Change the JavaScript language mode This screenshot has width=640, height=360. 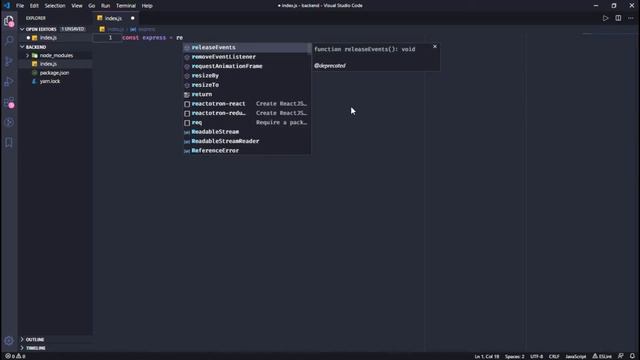[576, 356]
